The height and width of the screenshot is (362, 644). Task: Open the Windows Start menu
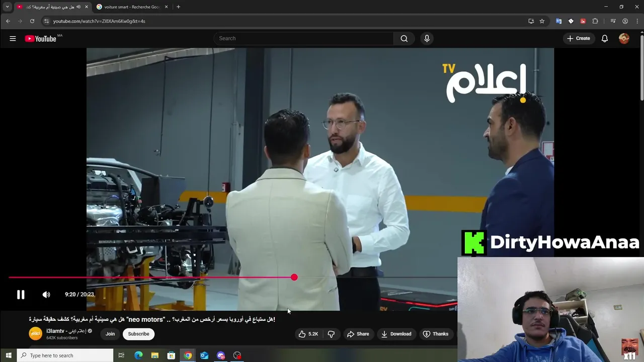tap(8, 355)
